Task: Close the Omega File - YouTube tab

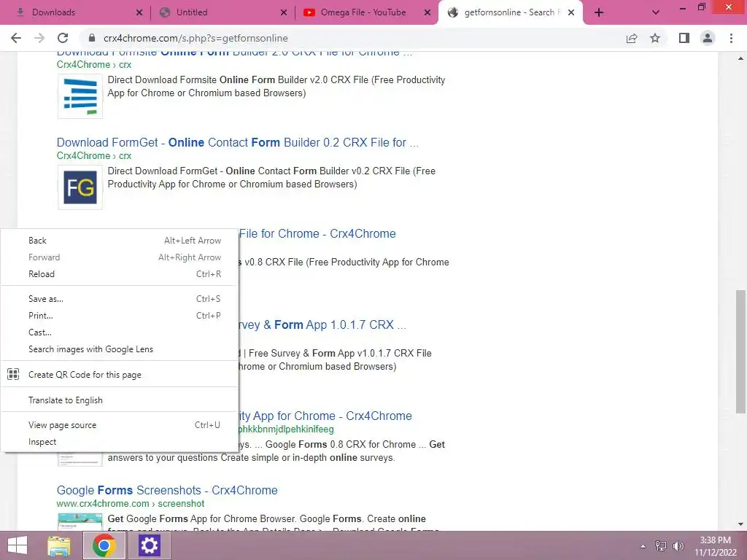Action: click(x=427, y=12)
